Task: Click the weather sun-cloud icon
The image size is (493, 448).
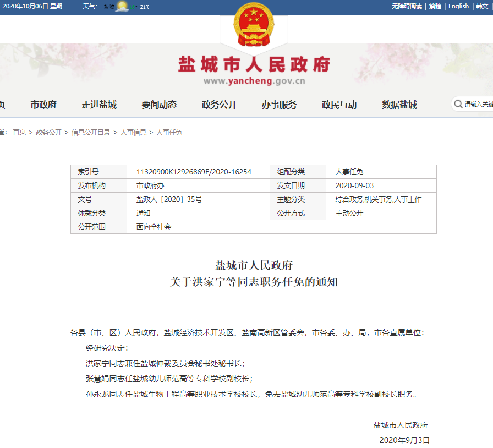Action: click(x=122, y=6)
